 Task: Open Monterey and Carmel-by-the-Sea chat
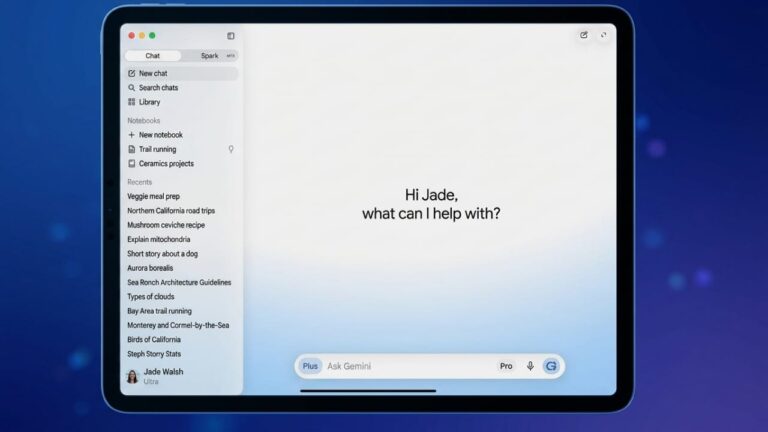[178, 325]
